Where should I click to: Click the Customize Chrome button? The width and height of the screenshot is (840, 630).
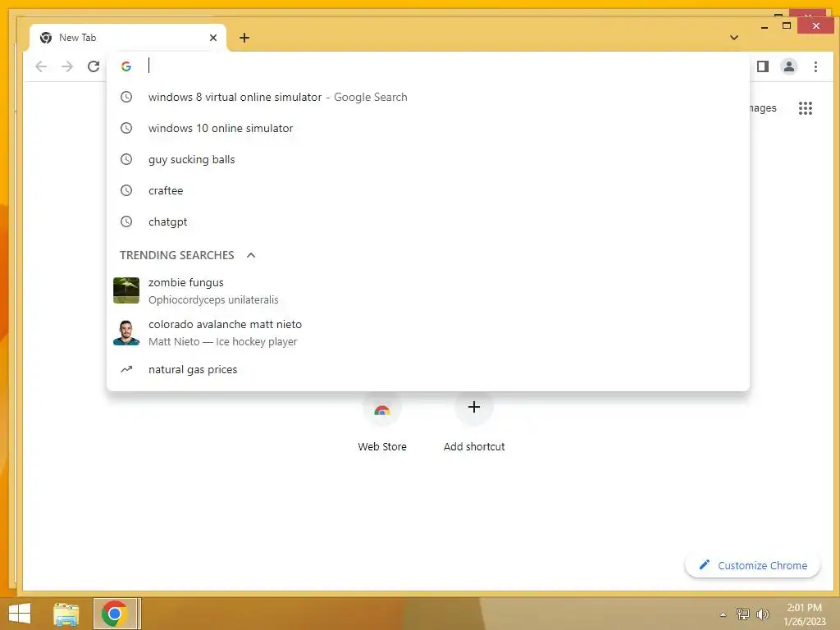coord(752,566)
